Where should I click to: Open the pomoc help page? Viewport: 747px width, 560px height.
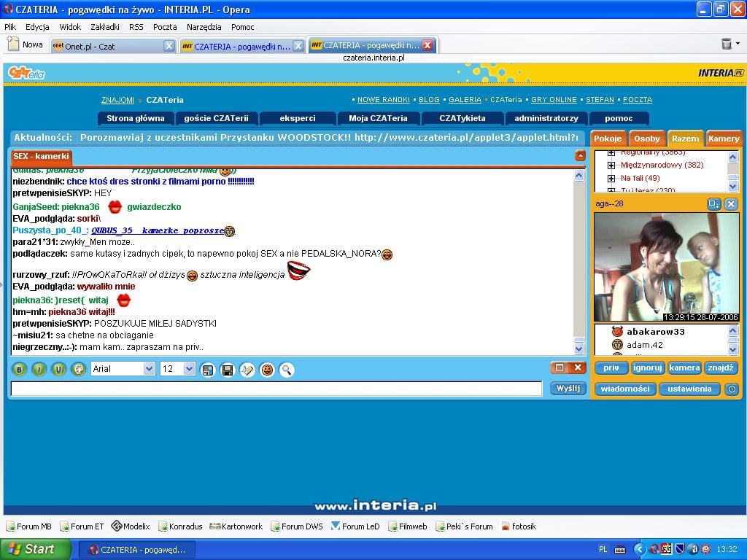pos(619,118)
